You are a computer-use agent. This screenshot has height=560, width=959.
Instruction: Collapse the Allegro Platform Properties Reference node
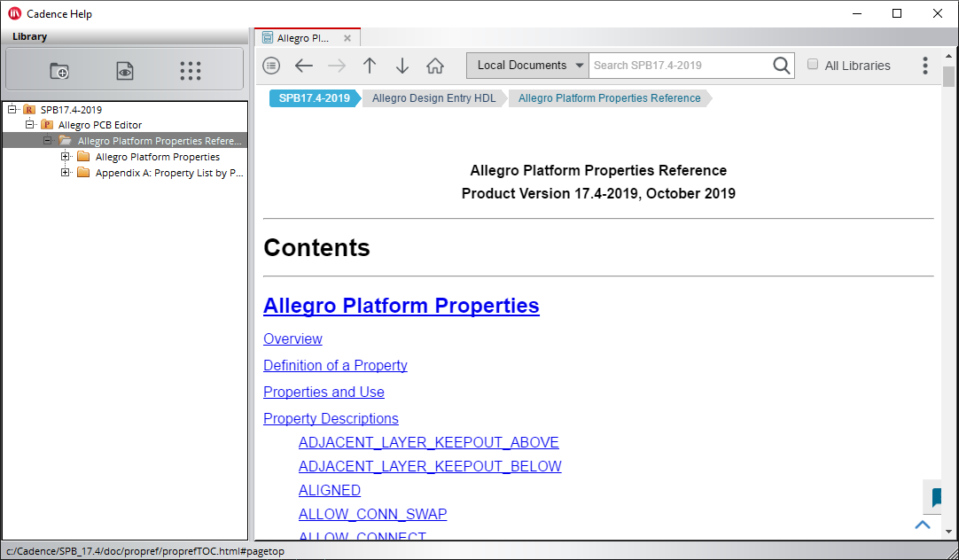[48, 140]
